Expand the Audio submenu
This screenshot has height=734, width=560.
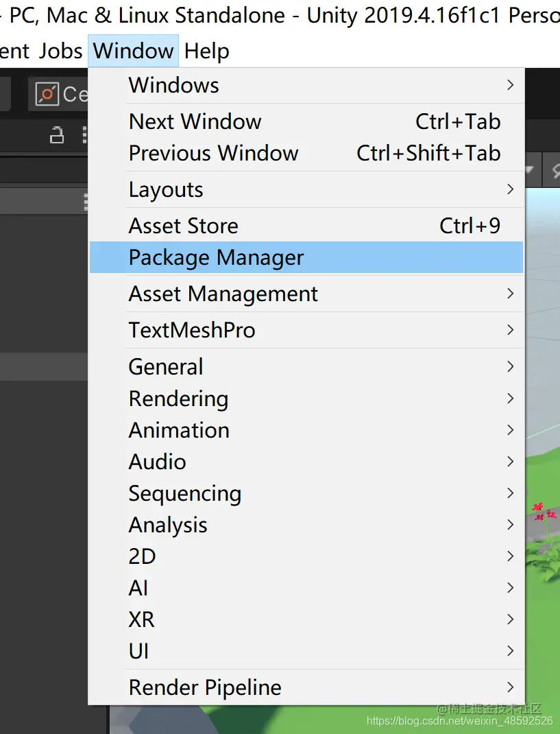pyautogui.click(x=306, y=462)
